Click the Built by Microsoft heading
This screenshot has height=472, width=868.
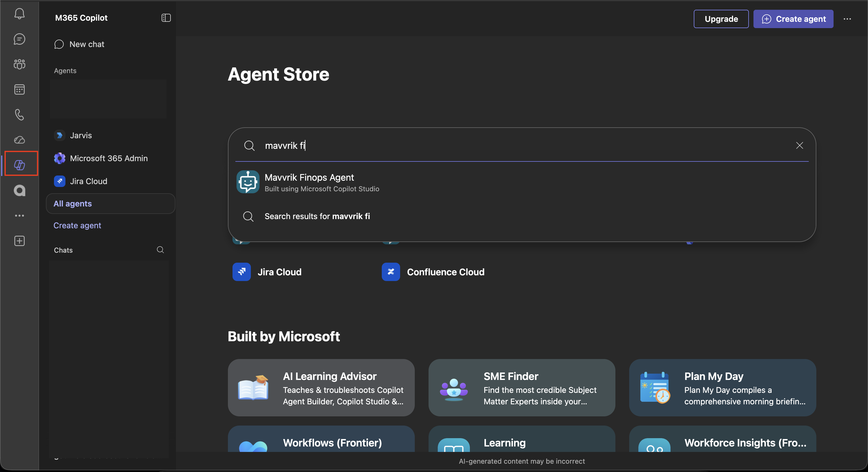[x=284, y=336]
